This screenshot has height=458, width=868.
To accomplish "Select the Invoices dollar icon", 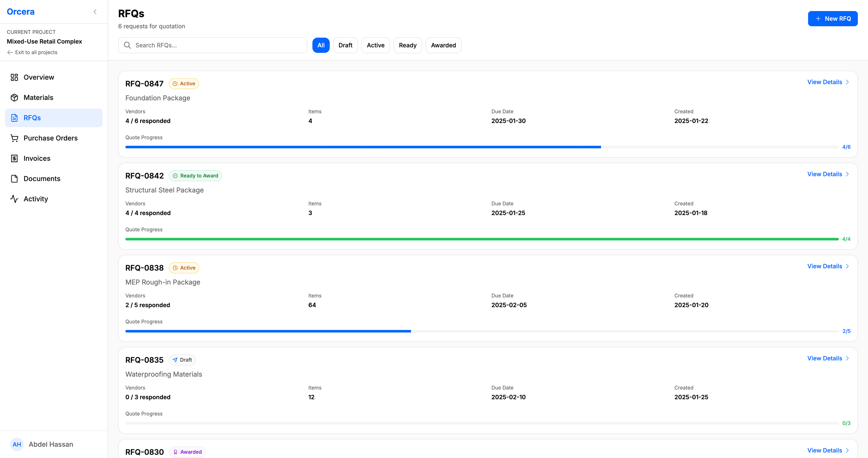I will click(x=14, y=158).
